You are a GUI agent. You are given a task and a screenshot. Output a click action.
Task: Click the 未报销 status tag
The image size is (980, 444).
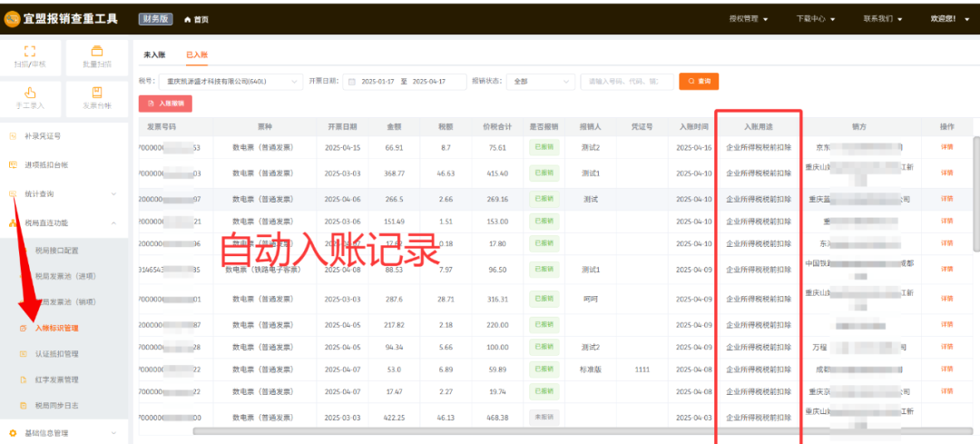pyautogui.click(x=544, y=417)
